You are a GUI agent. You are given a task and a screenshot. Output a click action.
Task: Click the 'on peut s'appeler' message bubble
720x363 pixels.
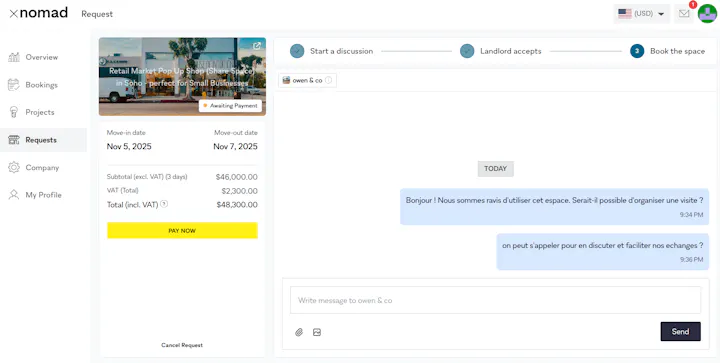pos(602,251)
